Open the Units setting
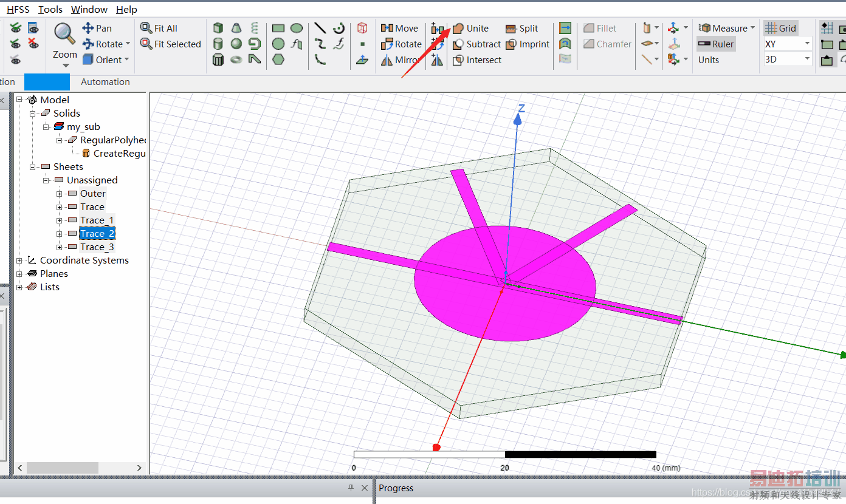The height and width of the screenshot is (504, 846). [709, 60]
